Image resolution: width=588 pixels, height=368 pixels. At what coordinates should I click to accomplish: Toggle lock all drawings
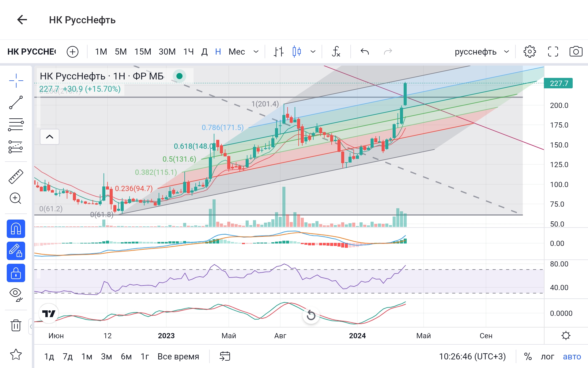tap(16, 273)
